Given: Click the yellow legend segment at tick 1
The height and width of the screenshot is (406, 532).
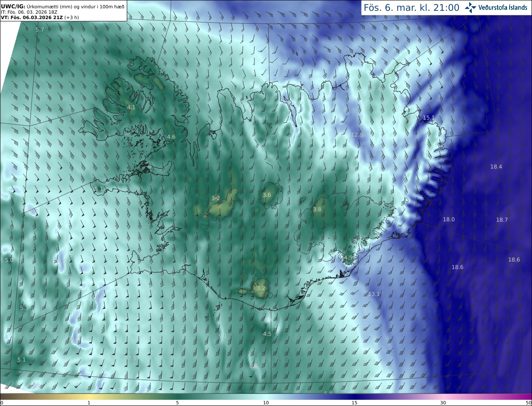Looking at the screenshot, I should pyautogui.click(x=89, y=396).
